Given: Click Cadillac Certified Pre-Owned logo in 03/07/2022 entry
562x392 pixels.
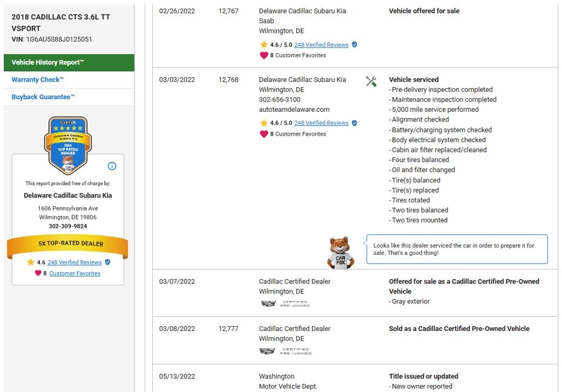Looking at the screenshot, I should [285, 304].
